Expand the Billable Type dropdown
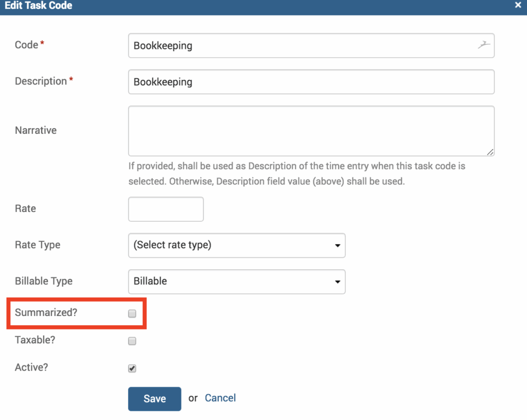This screenshot has width=527, height=420. click(236, 281)
